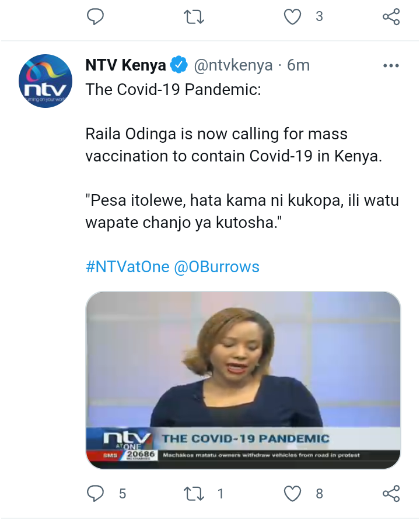420x527 pixels.
Task: Play the Covid-19 Pandemic news video
Action: pos(243,380)
